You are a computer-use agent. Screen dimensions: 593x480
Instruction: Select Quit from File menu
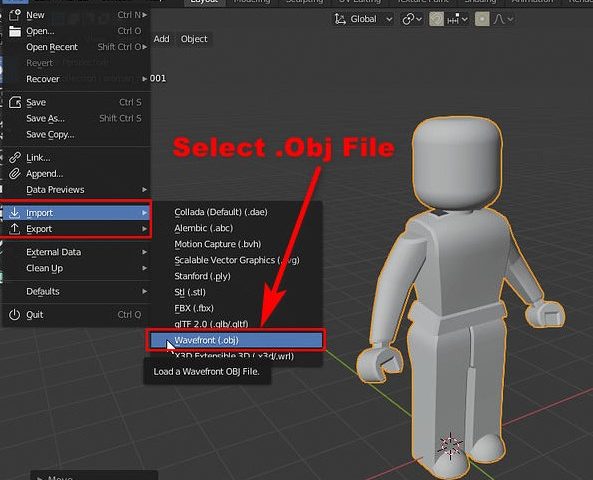click(77, 315)
